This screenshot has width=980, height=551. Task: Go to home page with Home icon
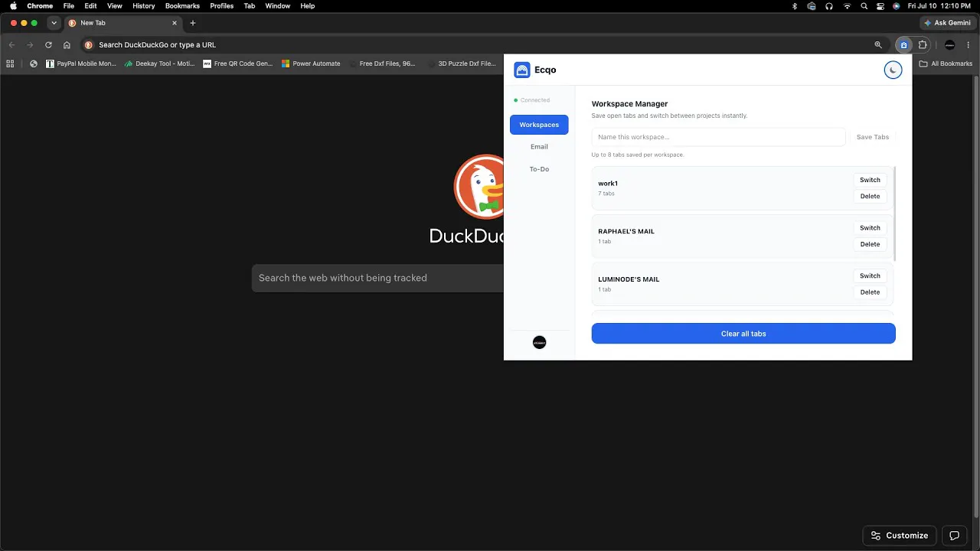point(67,44)
